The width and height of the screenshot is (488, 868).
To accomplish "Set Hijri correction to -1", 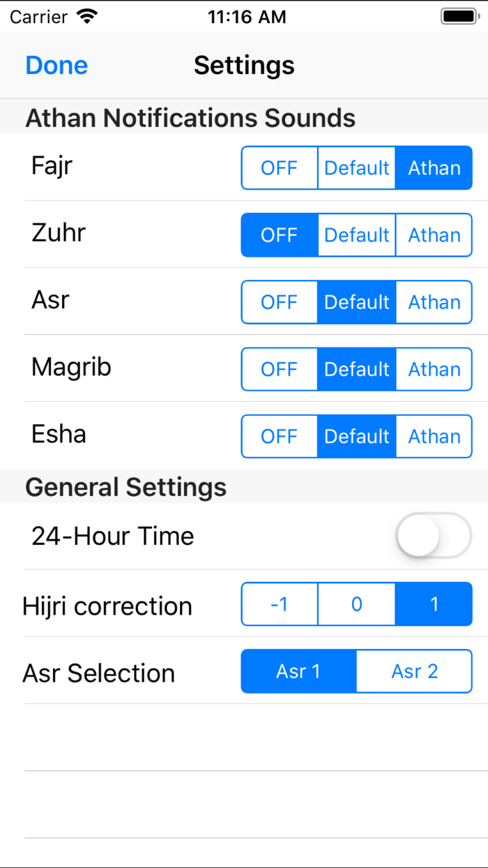I will pyautogui.click(x=279, y=604).
